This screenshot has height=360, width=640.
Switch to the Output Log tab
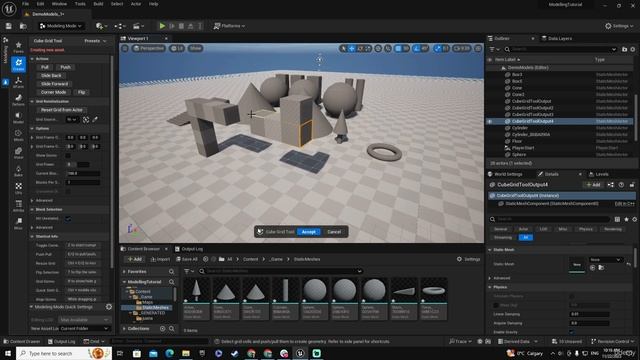point(189,249)
